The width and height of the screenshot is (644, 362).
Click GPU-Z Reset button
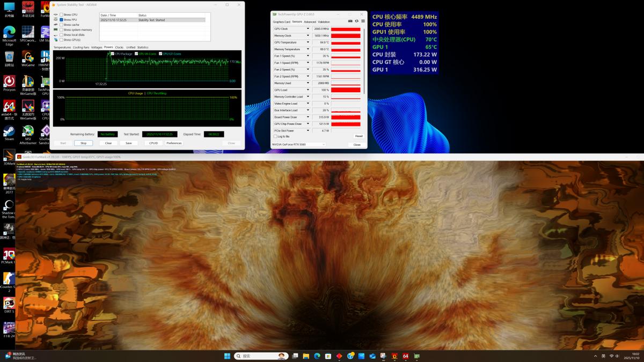point(358,136)
